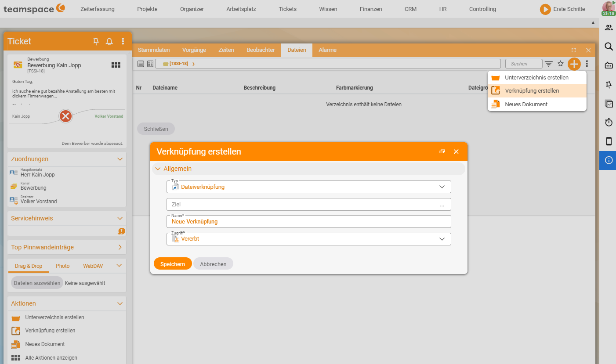Collapse the Drag & Drop upload panel chevron
Image resolution: width=616 pixels, height=364 pixels.
(119, 266)
